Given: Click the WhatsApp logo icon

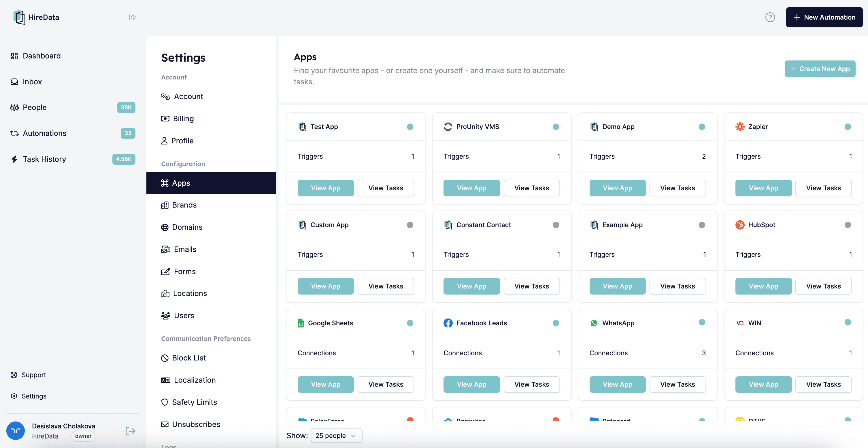Looking at the screenshot, I should [594, 323].
